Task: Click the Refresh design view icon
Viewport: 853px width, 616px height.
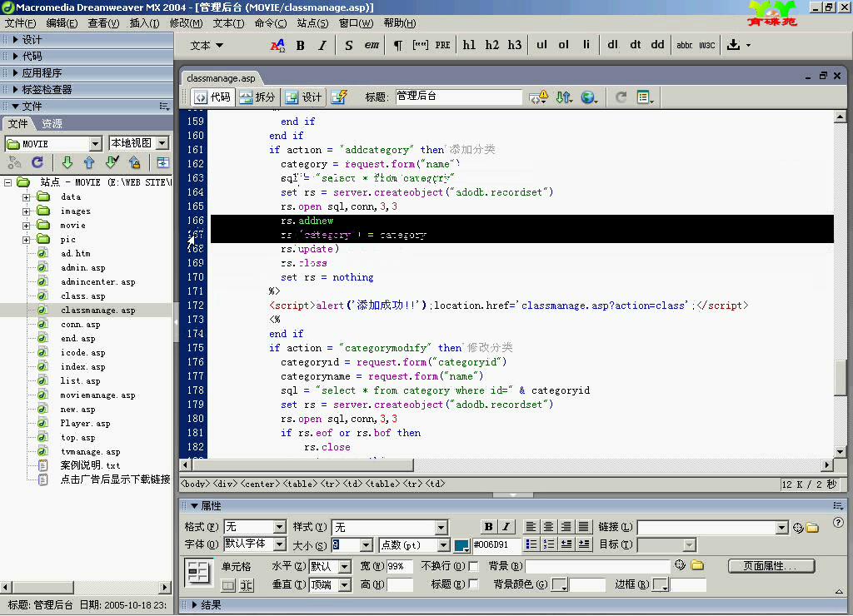Action: (621, 97)
